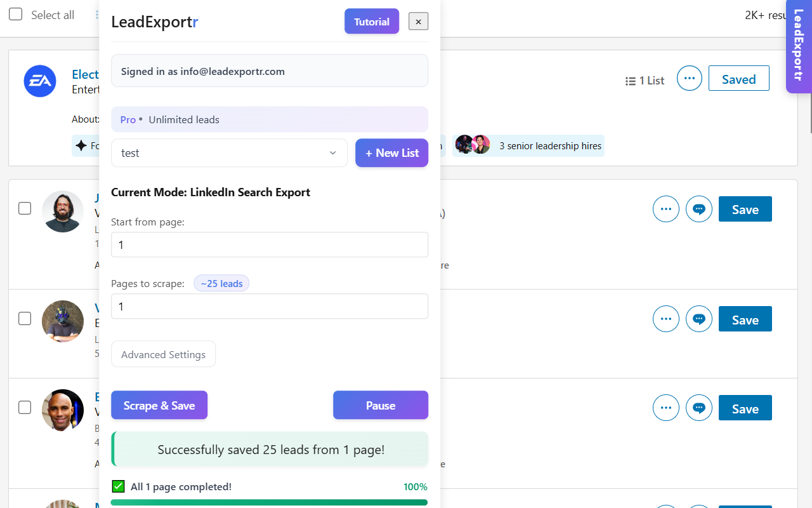
Task: Click the green completion progress bar
Action: (x=270, y=502)
